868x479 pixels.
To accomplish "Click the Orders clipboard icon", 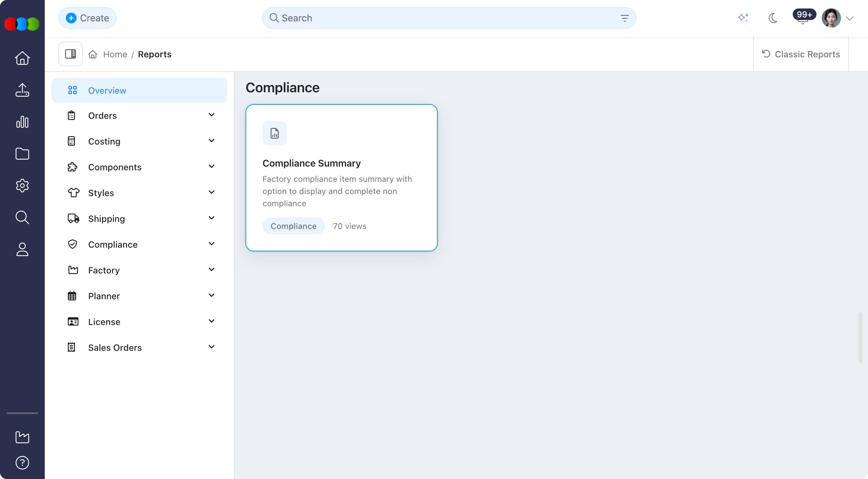I will [72, 116].
